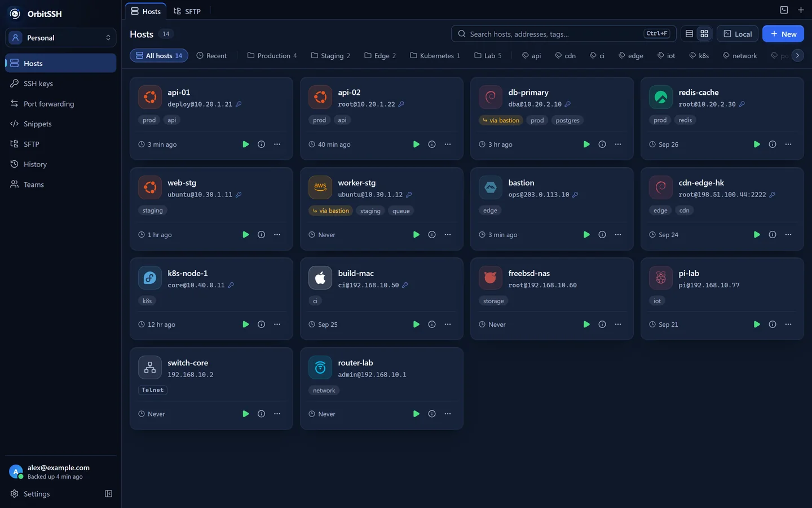The height and width of the screenshot is (508, 812).
Task: Open the Production folder filter
Action: point(272,56)
